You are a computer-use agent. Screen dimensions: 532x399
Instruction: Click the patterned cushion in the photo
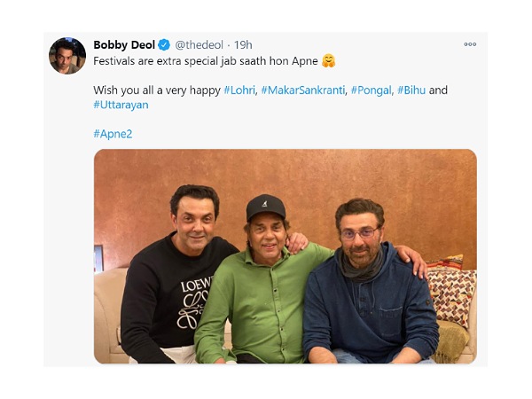coord(451,291)
